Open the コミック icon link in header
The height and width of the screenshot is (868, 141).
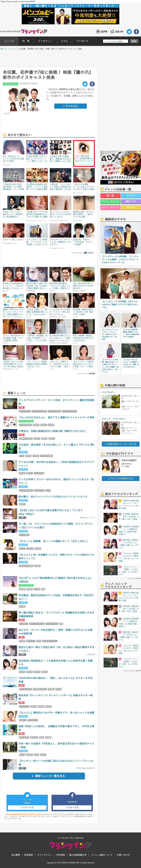pos(117,32)
